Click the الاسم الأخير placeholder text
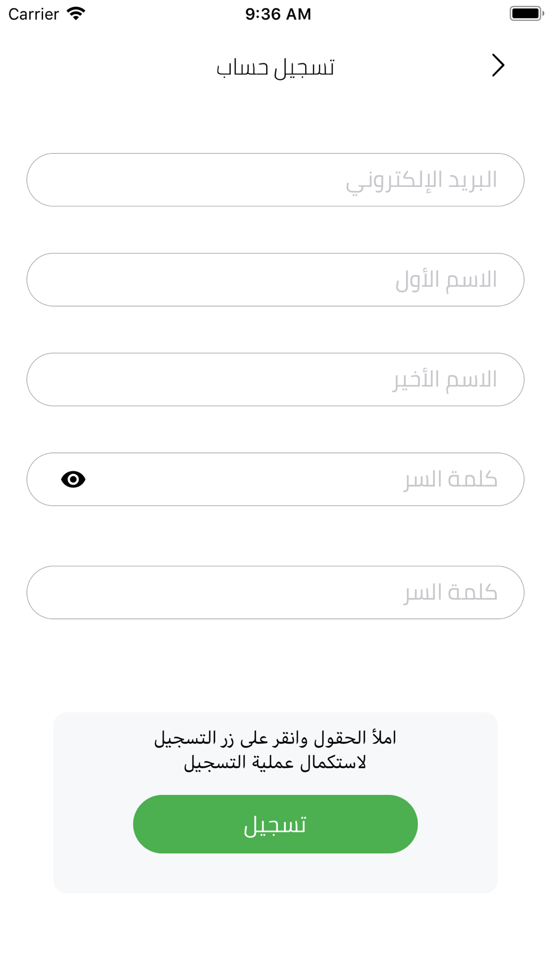 445,380
